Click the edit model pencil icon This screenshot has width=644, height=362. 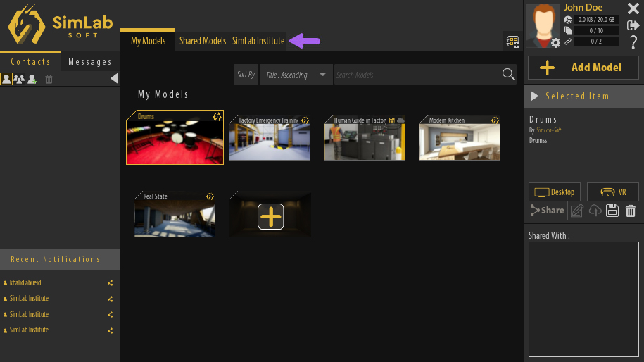point(576,211)
